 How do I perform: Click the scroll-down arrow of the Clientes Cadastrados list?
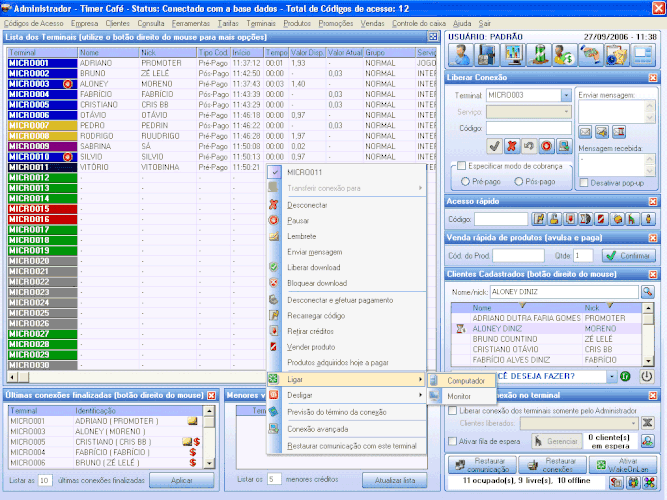pos(648,361)
